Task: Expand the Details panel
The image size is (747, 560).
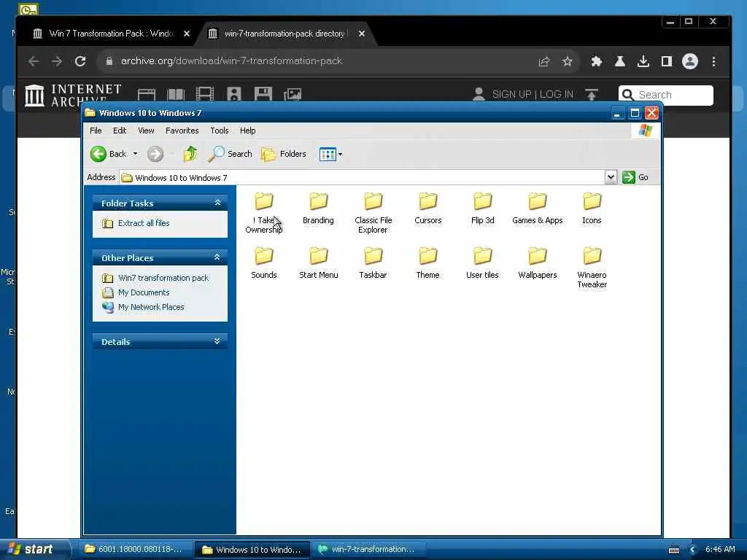Action: coord(217,341)
